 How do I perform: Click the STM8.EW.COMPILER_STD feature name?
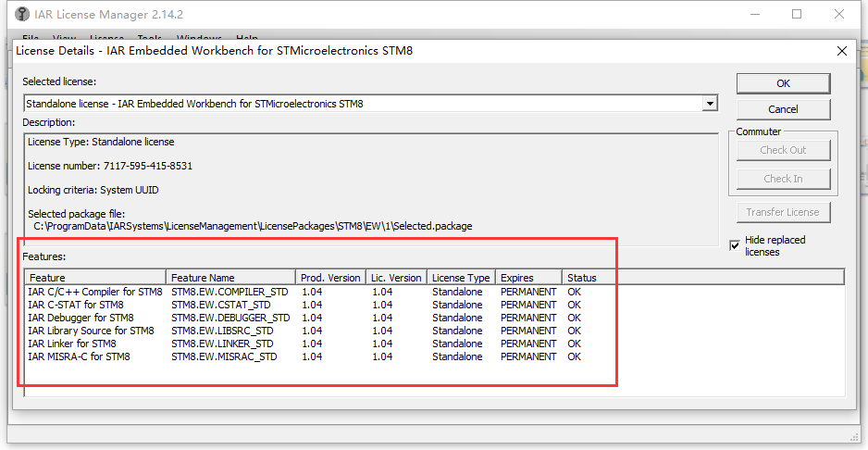(x=230, y=292)
